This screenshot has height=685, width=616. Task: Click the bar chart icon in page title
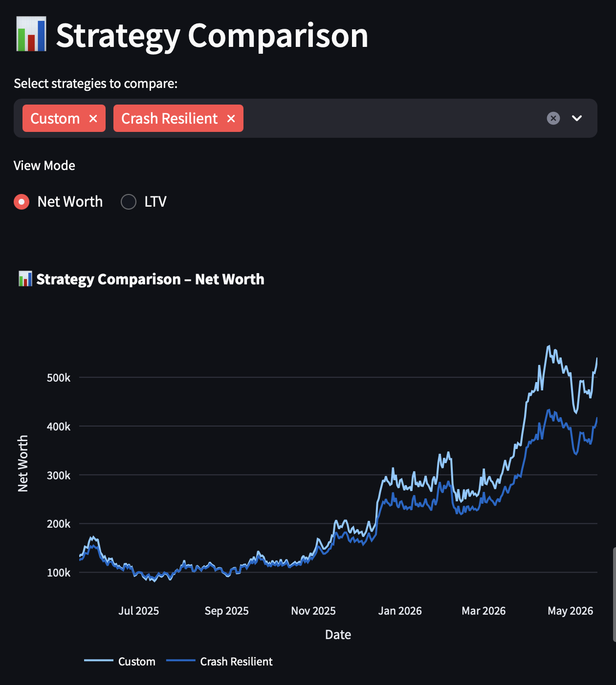click(x=31, y=34)
